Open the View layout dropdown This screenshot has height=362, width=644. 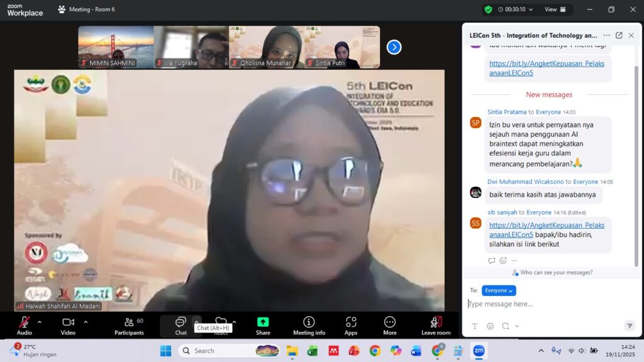coord(555,9)
